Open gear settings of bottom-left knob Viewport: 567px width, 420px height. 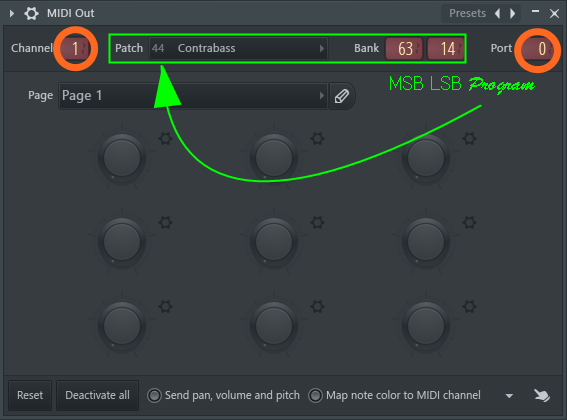[166, 307]
